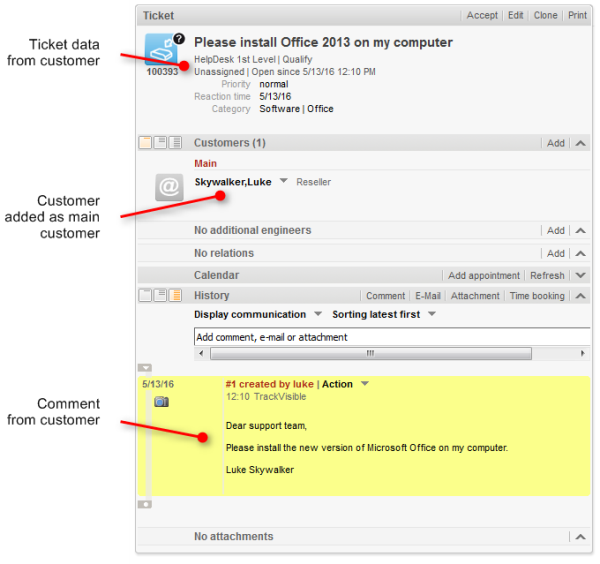Click the HelpDesk 1st Level | Qualify text
600x564 pixels.
click(x=253, y=59)
